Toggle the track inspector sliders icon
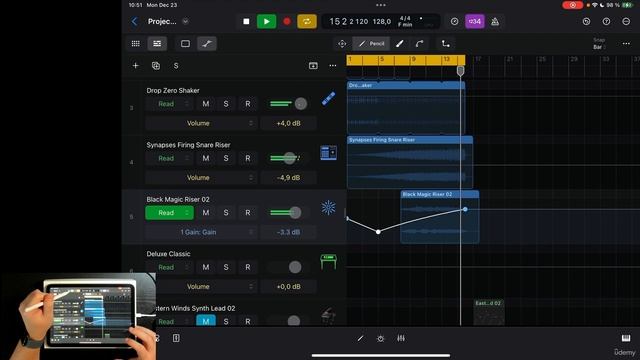This screenshot has width=640, height=360. 157,44
